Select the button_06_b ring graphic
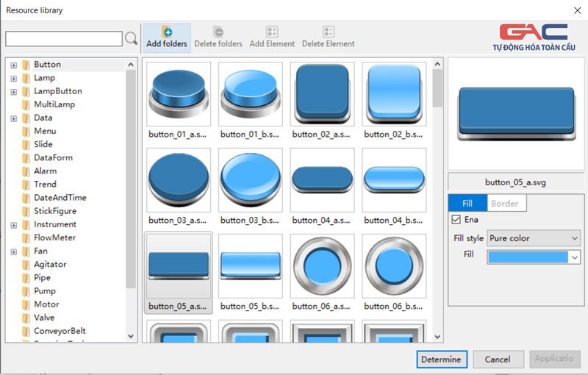Viewport: 588px width, 375px height. (x=394, y=266)
